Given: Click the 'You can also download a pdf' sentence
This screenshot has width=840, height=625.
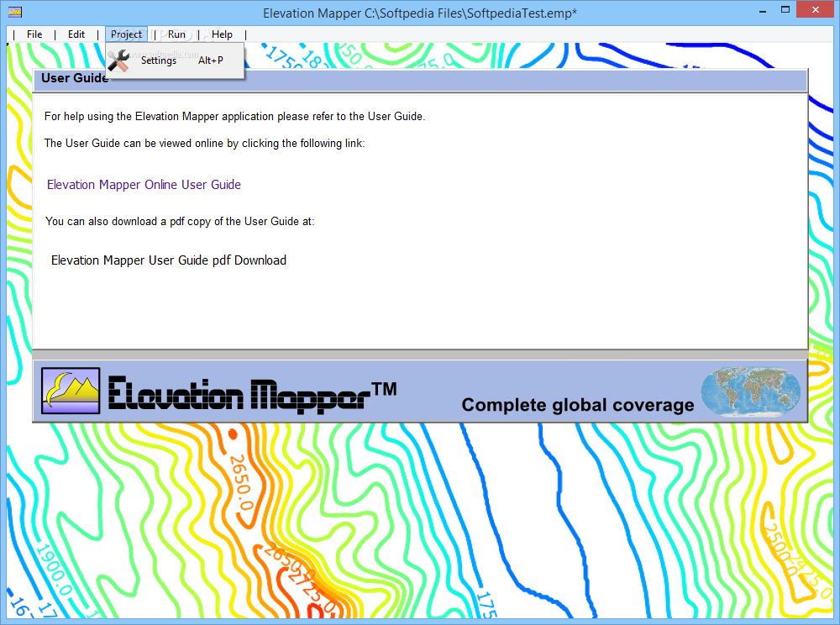Looking at the screenshot, I should [x=180, y=221].
